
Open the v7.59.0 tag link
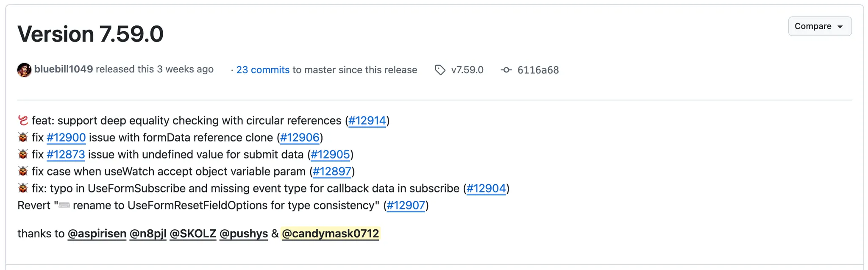467,70
